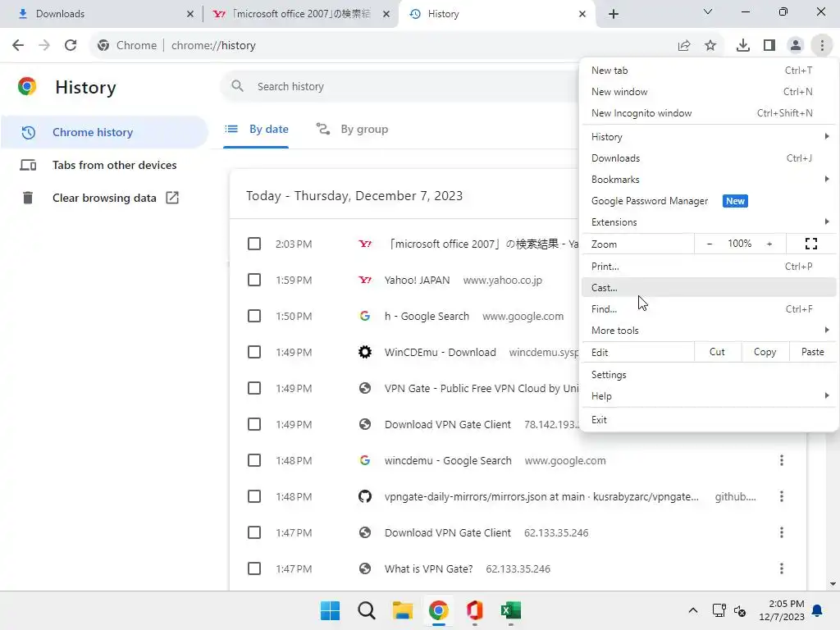Screen dimensions: 840x630
Task: Close the Chrome three-dot menu button
Action: [822, 46]
